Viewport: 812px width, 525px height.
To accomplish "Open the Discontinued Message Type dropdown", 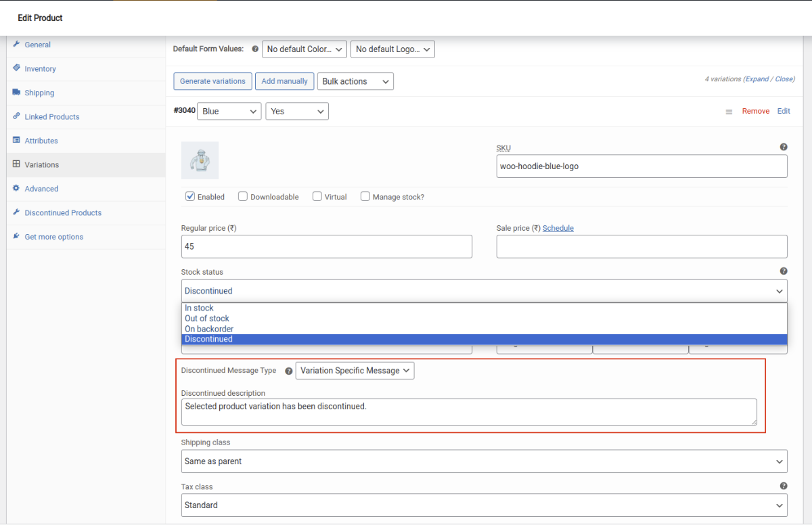I will click(x=355, y=371).
